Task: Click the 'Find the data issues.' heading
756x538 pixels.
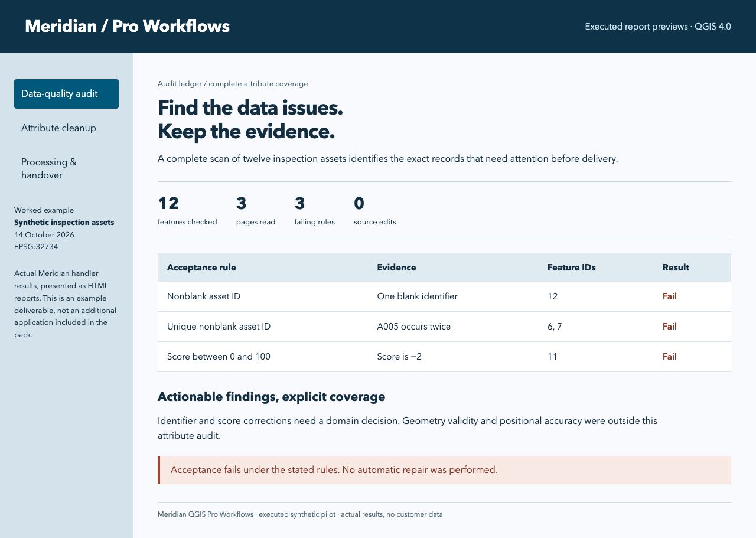Action: point(250,108)
